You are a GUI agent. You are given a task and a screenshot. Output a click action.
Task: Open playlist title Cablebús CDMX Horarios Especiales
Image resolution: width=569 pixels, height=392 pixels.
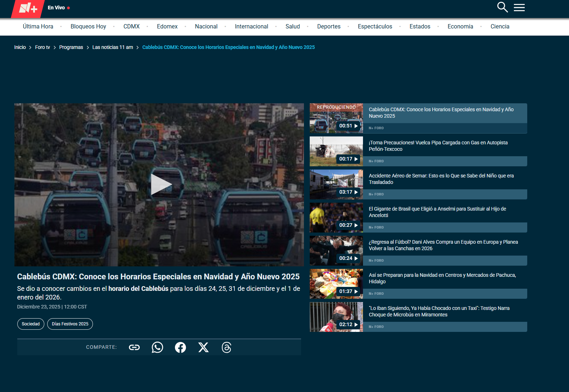tap(441, 113)
